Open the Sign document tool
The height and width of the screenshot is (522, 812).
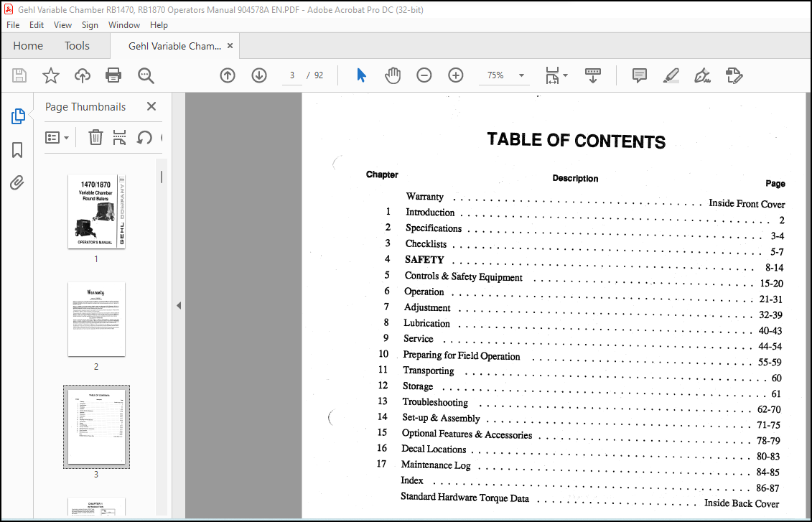702,75
